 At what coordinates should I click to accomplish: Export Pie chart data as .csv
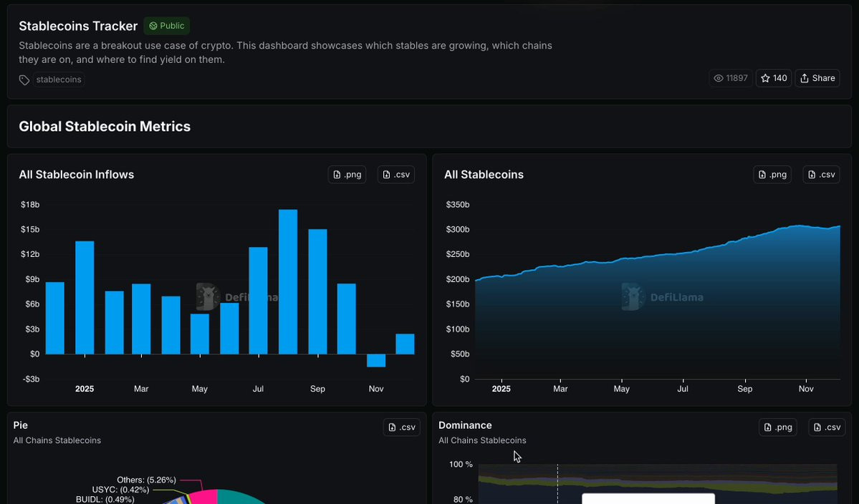pyautogui.click(x=402, y=427)
